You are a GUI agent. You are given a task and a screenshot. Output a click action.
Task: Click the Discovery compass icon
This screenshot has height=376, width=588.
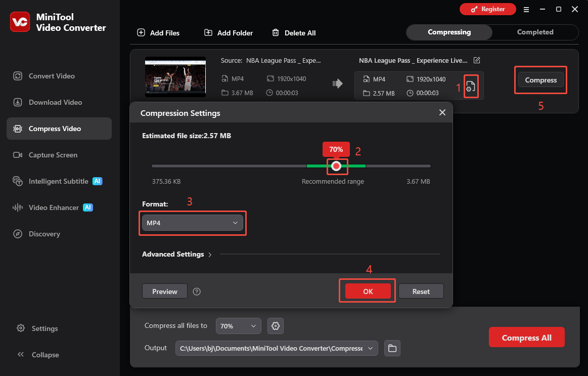click(18, 234)
